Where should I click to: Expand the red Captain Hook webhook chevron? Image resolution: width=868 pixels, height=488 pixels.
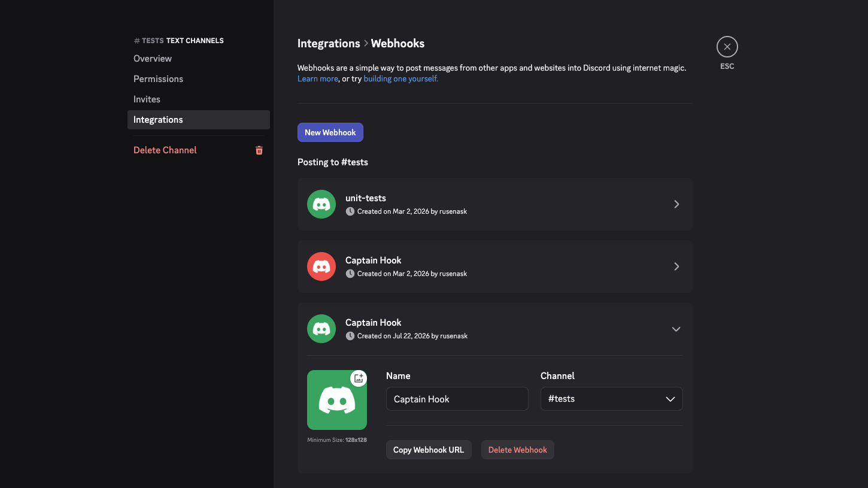click(x=676, y=266)
